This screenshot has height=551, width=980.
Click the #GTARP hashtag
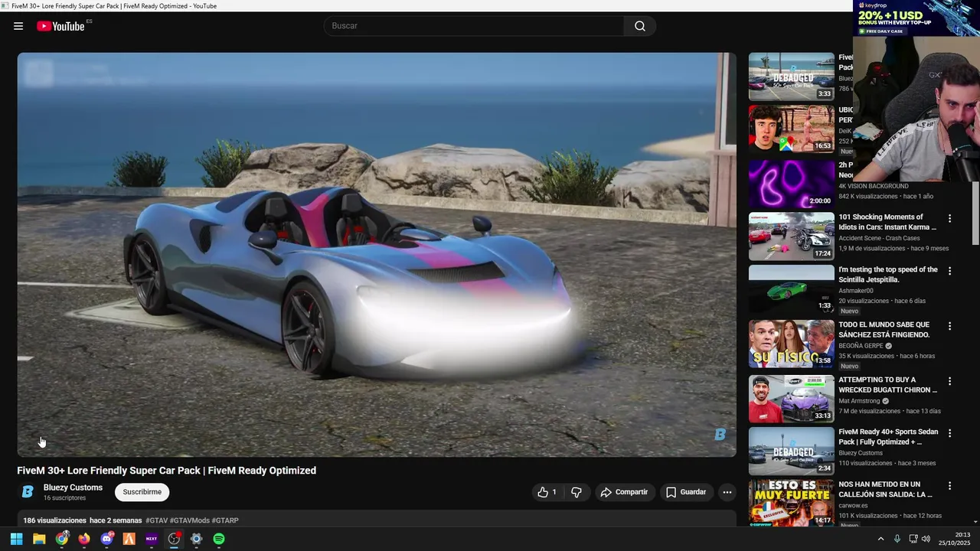[225, 520]
